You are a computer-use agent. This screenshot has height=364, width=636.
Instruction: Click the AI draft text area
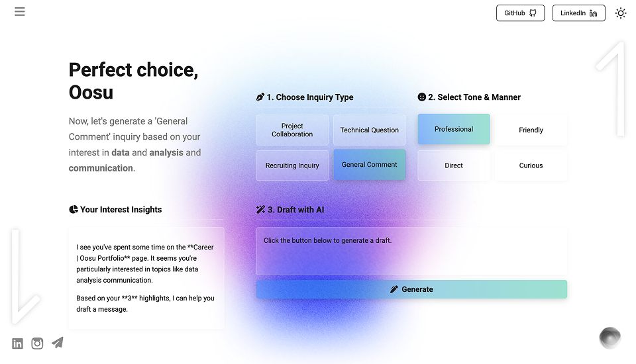(411, 251)
